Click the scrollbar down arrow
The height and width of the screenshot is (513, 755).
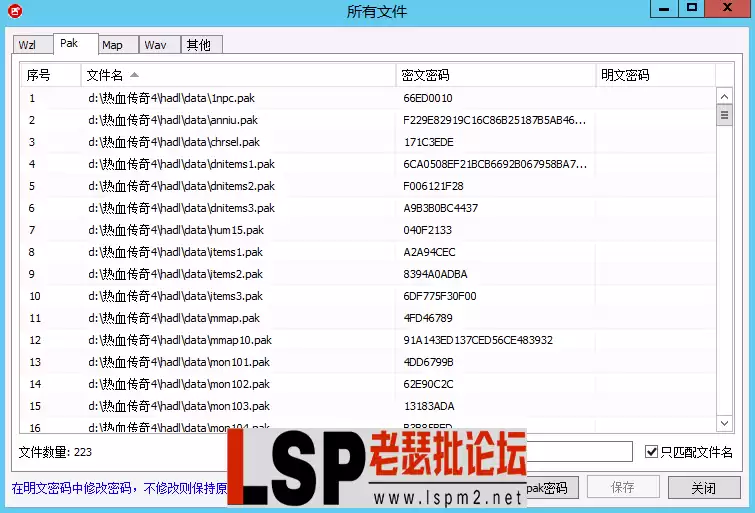pyautogui.click(x=724, y=423)
